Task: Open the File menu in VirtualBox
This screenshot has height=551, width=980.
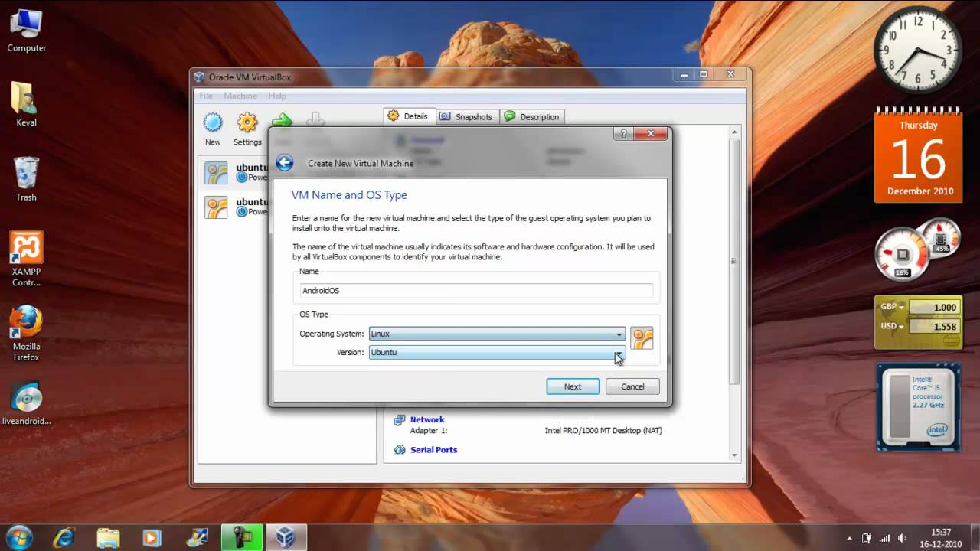Action: pos(206,96)
